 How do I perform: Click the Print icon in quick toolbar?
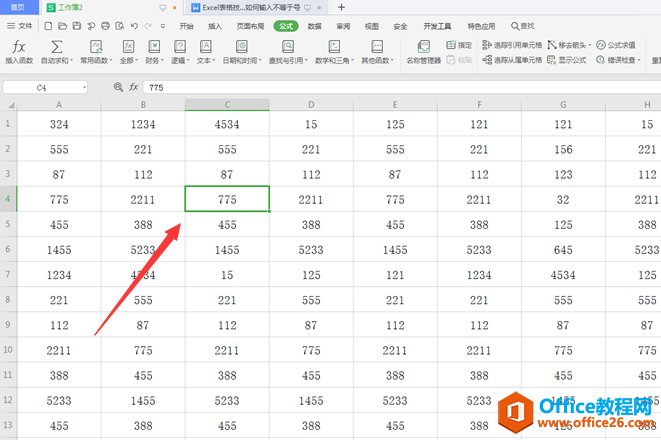point(105,26)
